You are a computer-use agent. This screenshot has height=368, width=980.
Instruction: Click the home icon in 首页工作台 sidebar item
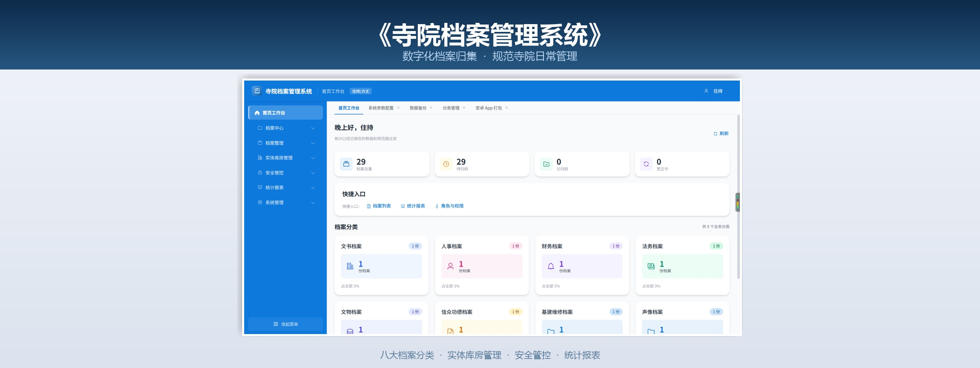pyautogui.click(x=257, y=113)
